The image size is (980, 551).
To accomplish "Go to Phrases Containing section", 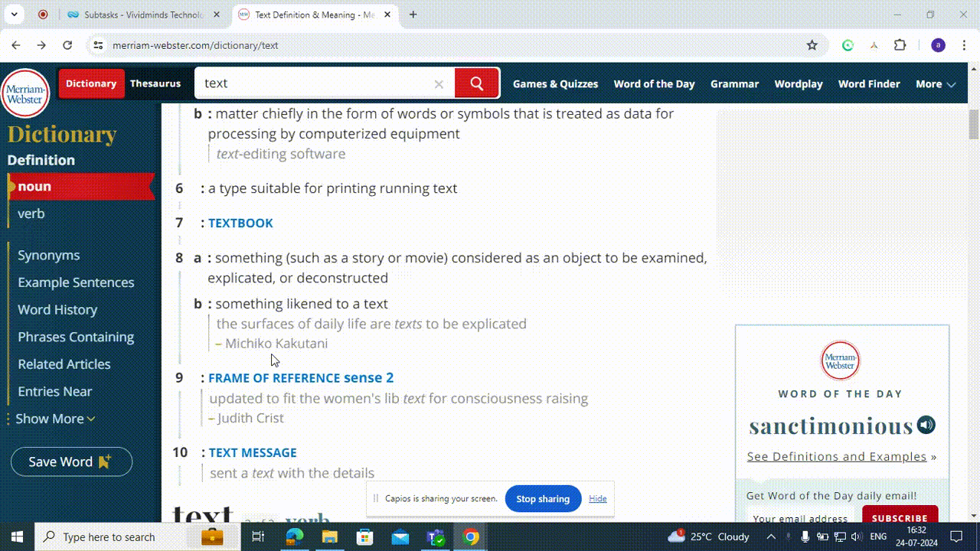I will point(76,337).
